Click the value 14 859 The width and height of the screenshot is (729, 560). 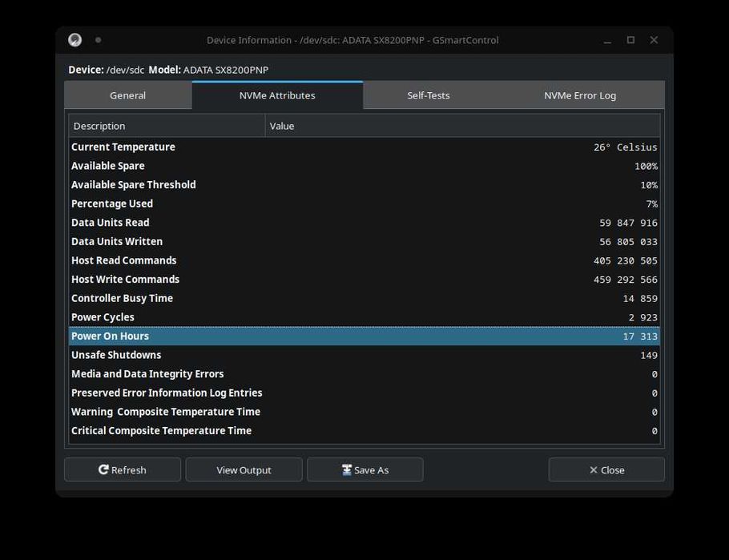coord(640,299)
